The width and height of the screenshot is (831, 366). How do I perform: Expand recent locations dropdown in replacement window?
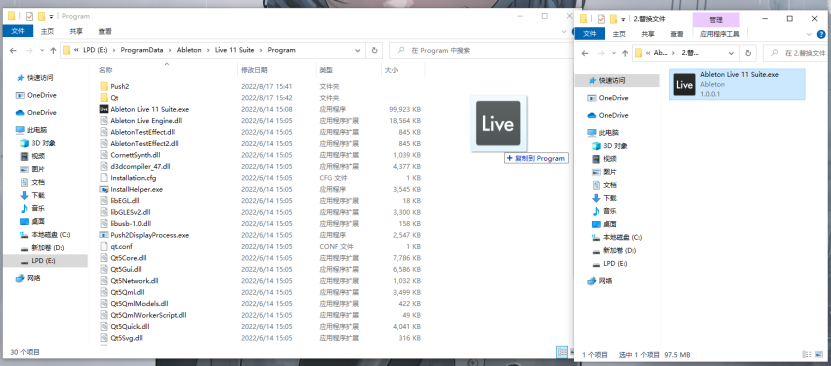614,53
